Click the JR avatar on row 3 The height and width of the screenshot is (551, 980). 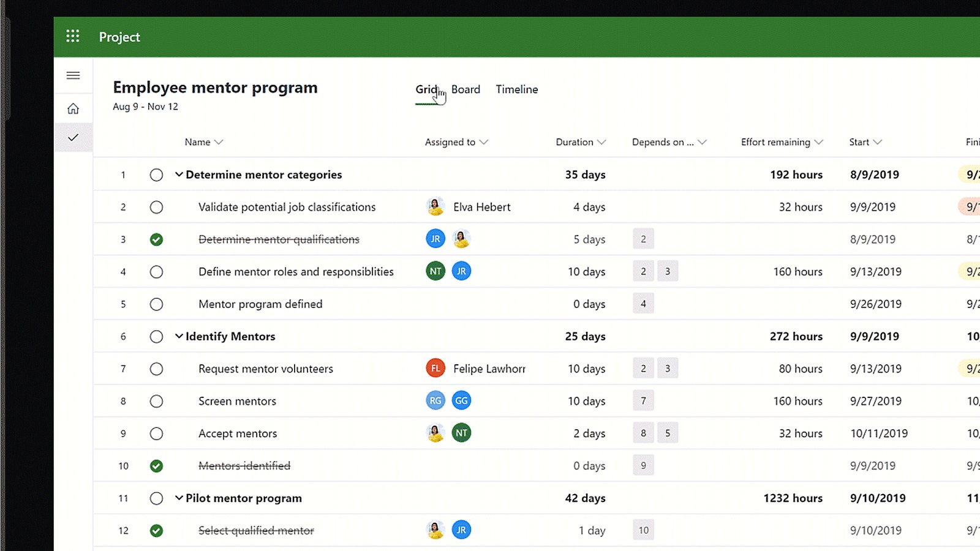(435, 239)
